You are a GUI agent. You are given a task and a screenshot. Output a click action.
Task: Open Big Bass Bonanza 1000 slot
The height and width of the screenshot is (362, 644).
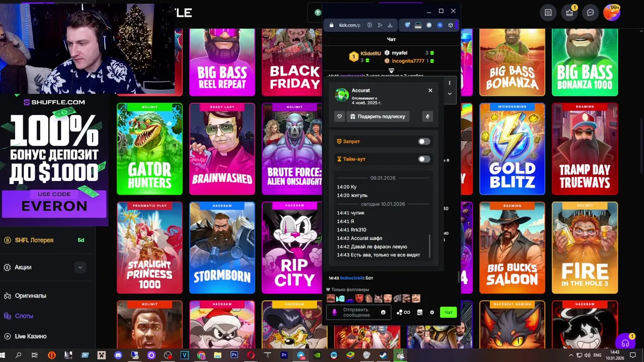pos(585,62)
